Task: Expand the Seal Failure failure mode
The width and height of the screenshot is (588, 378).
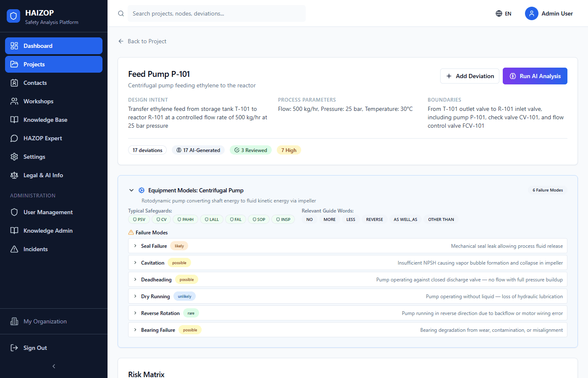Action: tap(135, 246)
